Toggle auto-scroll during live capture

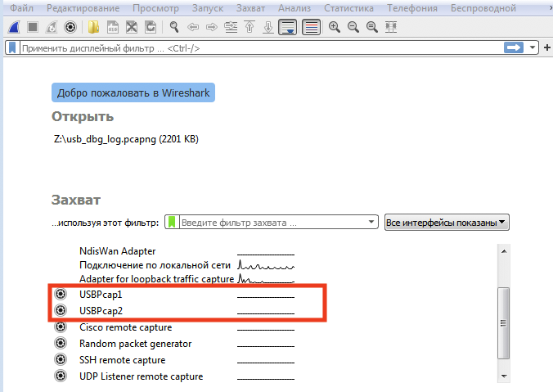tap(288, 27)
